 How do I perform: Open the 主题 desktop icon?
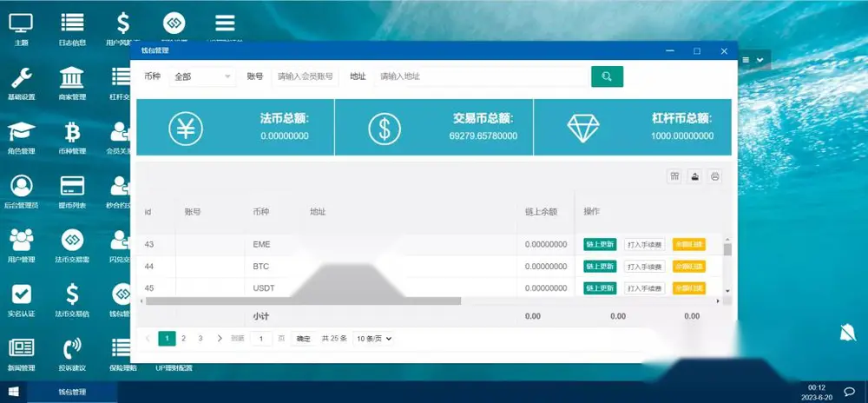21,23
